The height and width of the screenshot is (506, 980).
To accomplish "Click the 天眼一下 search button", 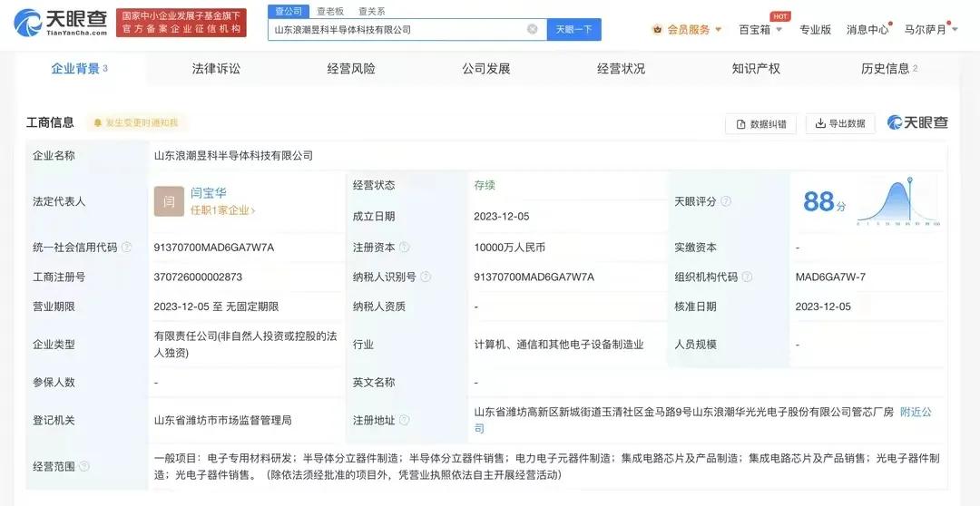I will (573, 29).
